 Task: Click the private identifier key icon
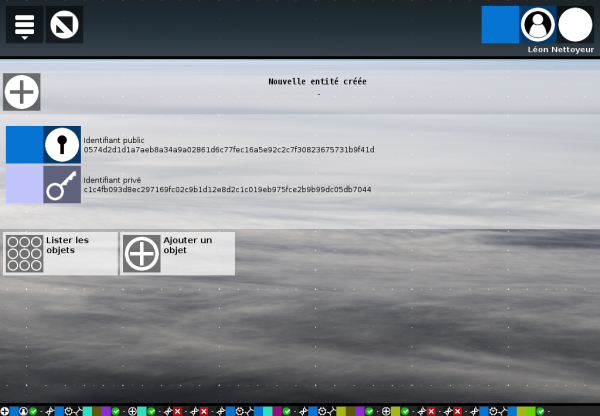[62, 185]
